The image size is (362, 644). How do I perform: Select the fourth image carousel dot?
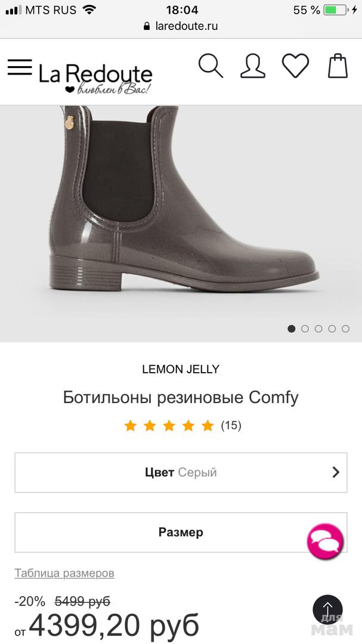332,329
